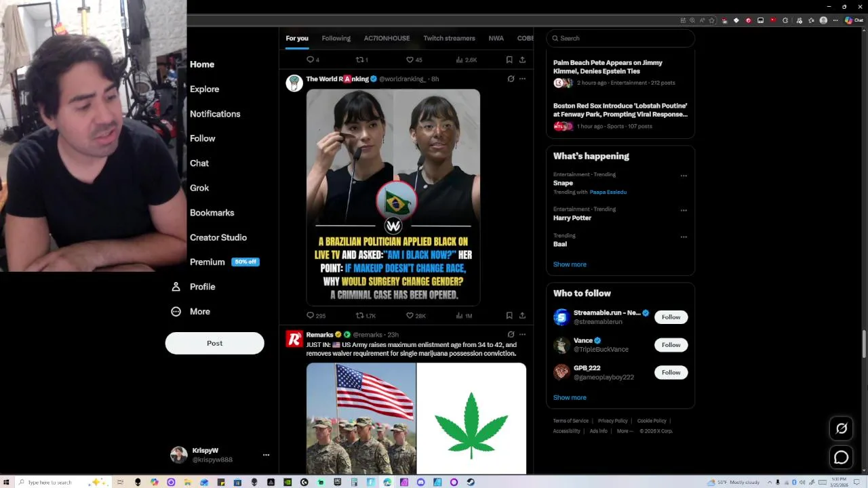Open browser settings and more ellipsis menu
Screen dimensions: 868x488
[835, 20]
